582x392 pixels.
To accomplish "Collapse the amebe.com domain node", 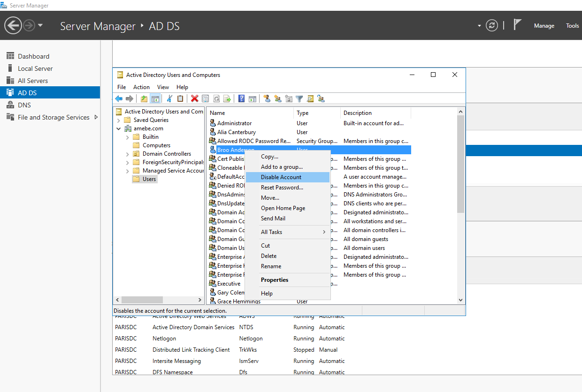I will click(x=119, y=128).
